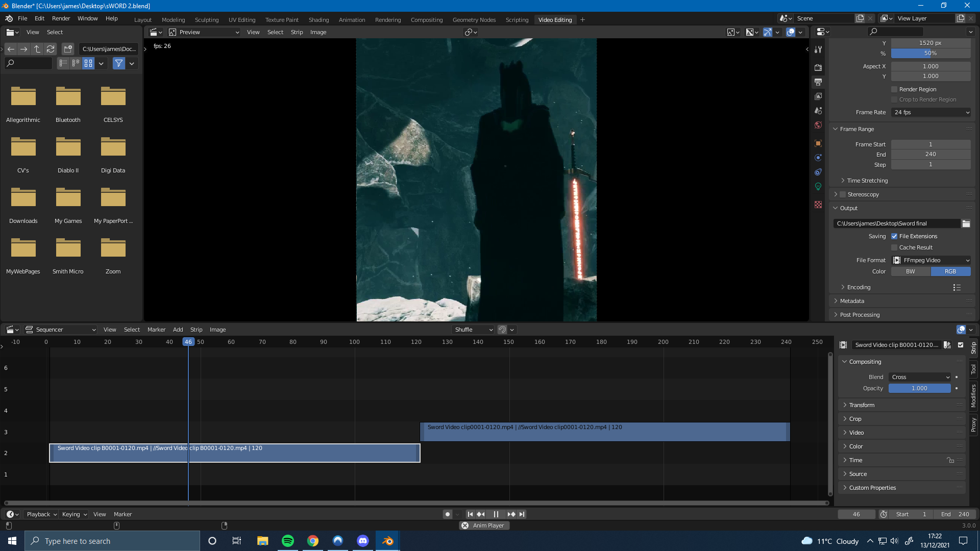
Task: Expand the Metadata panel
Action: (852, 301)
